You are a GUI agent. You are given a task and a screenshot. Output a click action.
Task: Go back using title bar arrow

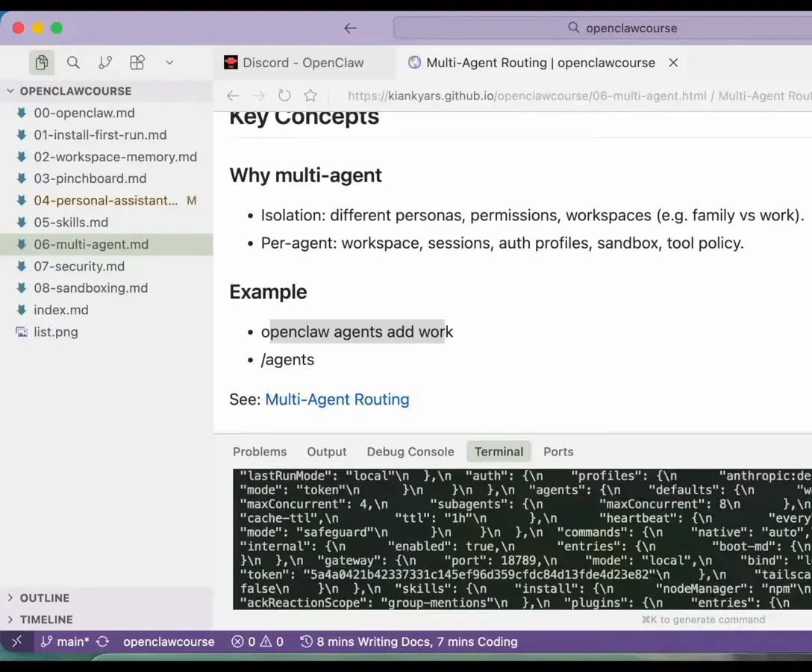pos(350,28)
